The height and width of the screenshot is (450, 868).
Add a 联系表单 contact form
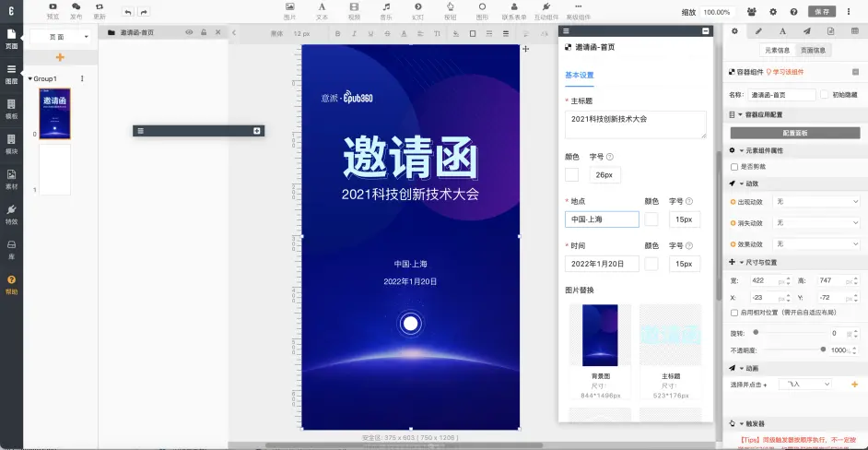click(x=514, y=11)
